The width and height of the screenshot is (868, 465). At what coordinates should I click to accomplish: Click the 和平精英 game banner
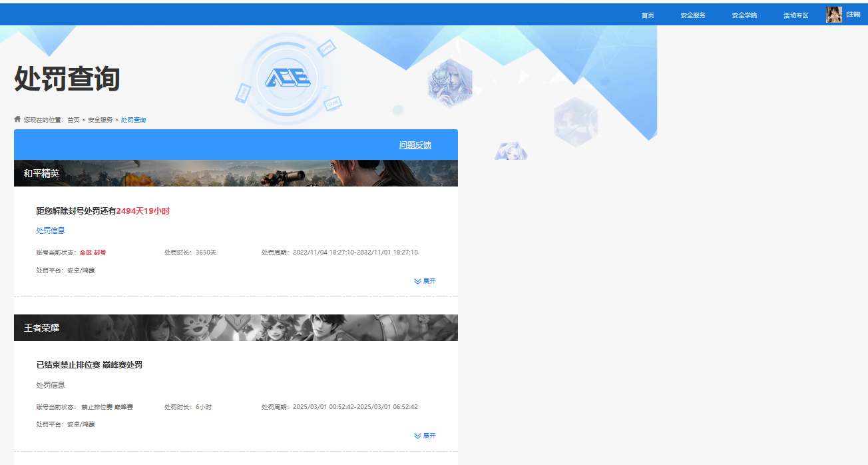[236, 173]
